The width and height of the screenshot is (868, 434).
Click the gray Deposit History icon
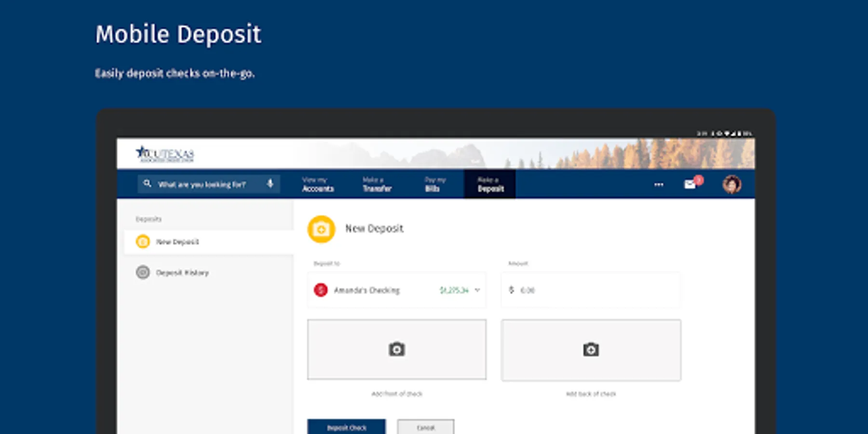point(143,272)
